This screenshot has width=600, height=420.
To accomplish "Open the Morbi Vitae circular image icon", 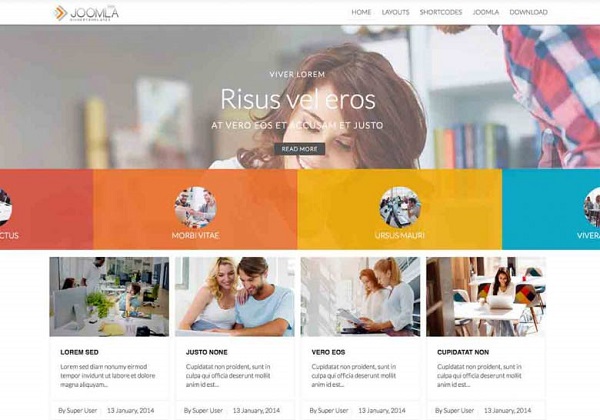I will 196,207.
